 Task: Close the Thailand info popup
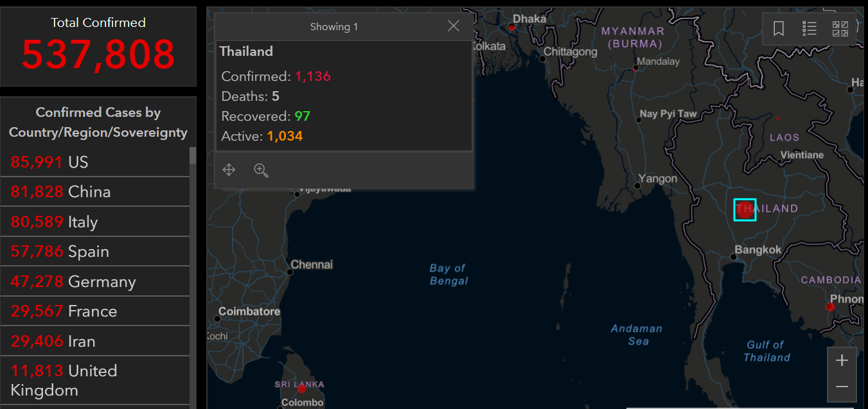(x=454, y=26)
